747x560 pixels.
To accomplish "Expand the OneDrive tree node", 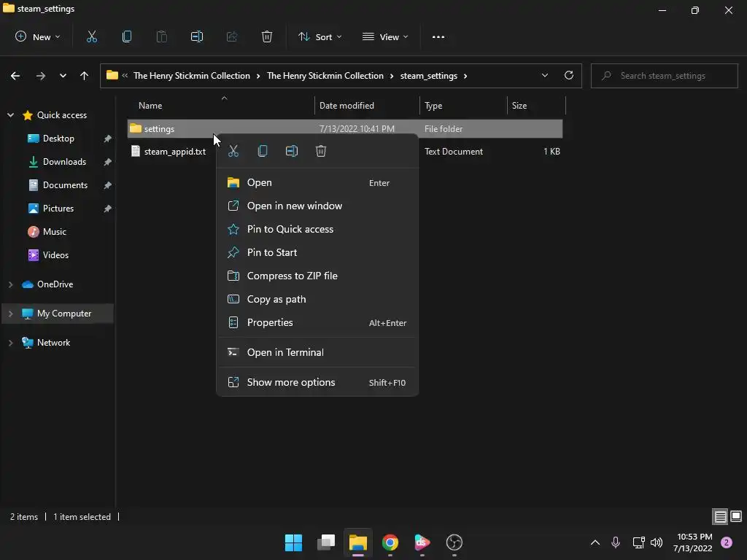I will tap(10, 284).
